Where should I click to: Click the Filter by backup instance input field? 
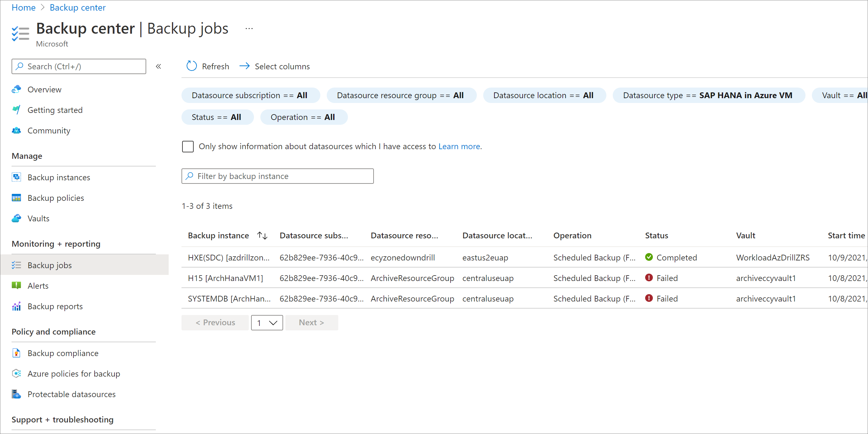click(277, 176)
